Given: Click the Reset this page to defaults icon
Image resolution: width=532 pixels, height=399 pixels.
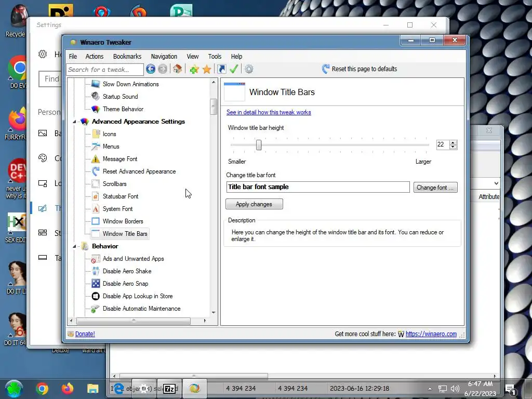Looking at the screenshot, I should (x=325, y=69).
